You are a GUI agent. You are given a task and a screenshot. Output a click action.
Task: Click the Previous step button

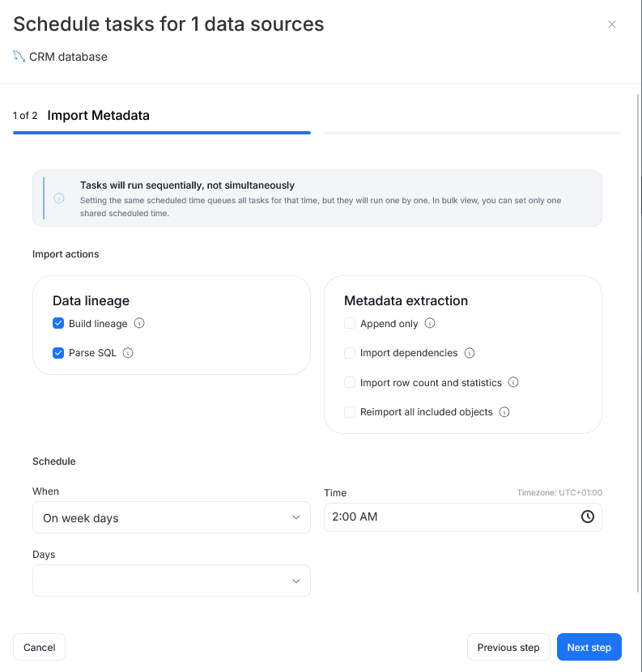pos(508,647)
